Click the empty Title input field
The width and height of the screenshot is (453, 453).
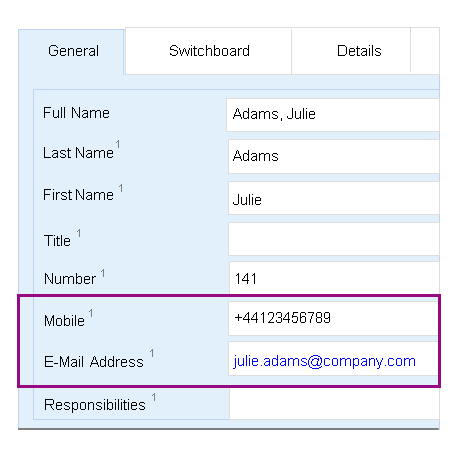pos(334,239)
